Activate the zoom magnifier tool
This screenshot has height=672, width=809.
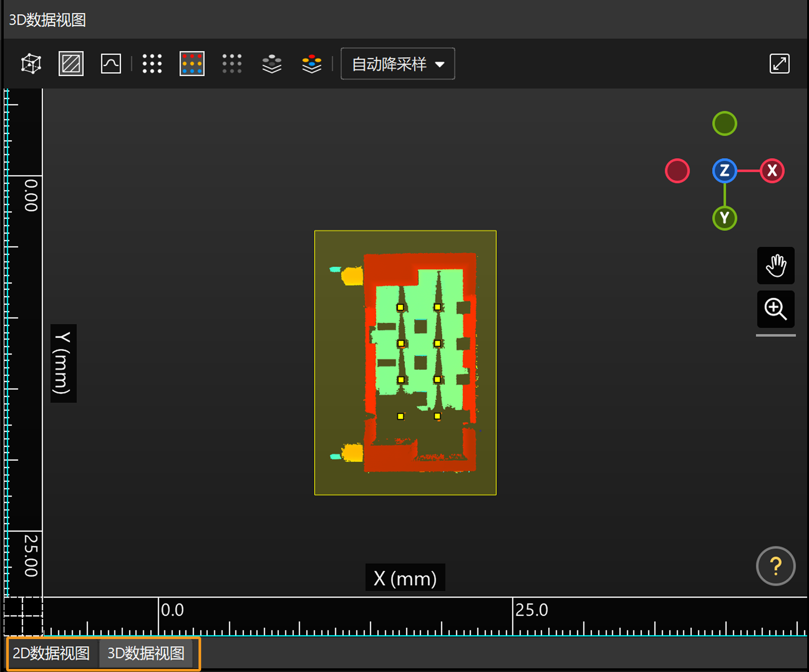(775, 309)
